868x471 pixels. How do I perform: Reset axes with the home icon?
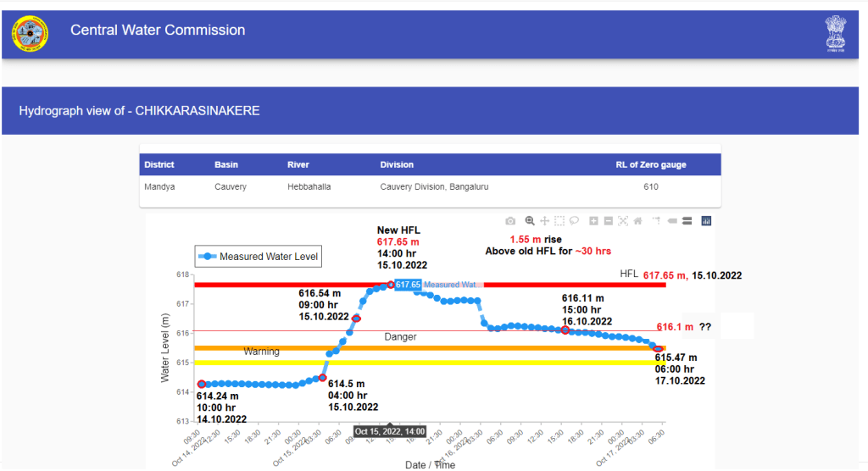(x=637, y=221)
